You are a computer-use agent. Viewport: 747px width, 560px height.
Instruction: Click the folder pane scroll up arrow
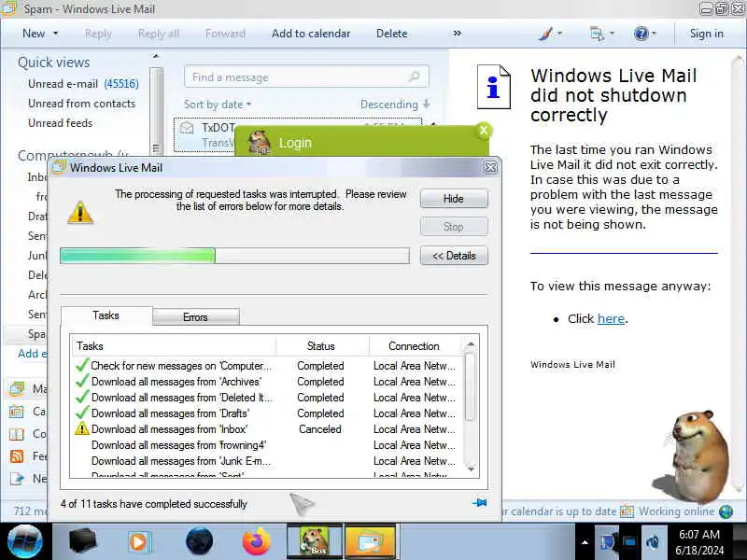155,56
